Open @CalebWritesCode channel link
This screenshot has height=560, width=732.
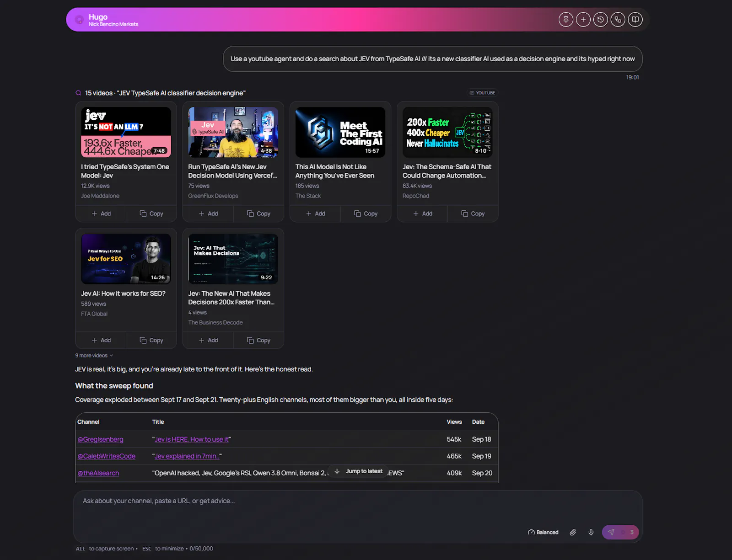(107, 456)
